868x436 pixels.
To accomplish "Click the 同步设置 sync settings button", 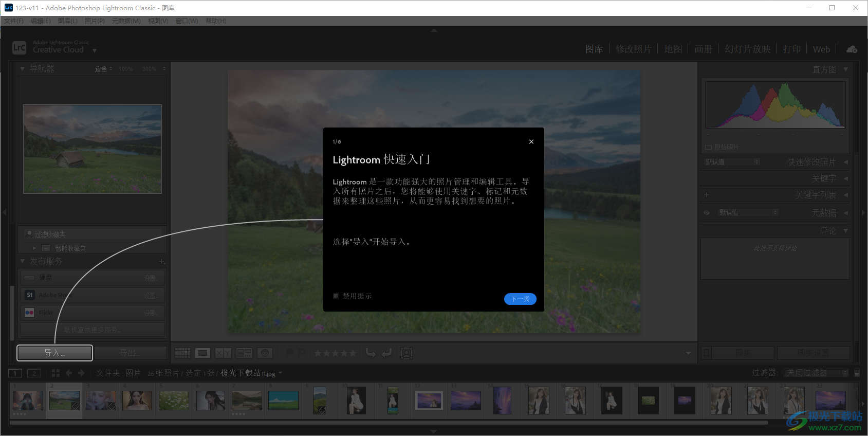I will coord(813,353).
